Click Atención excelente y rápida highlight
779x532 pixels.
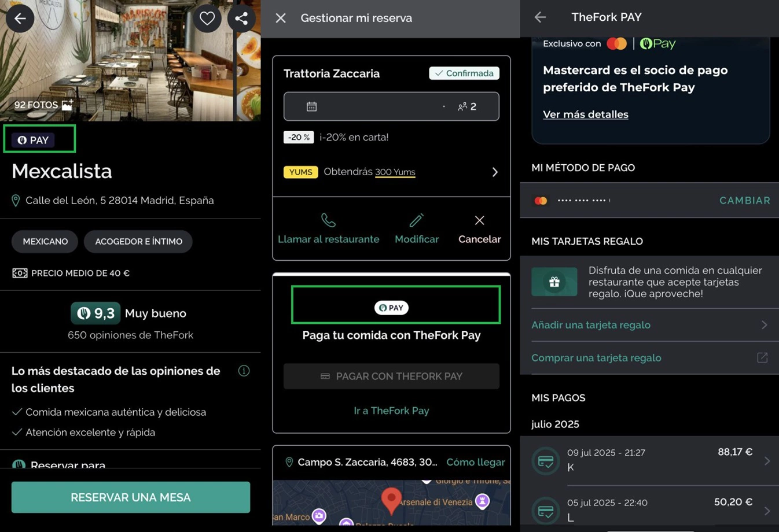tap(90, 432)
